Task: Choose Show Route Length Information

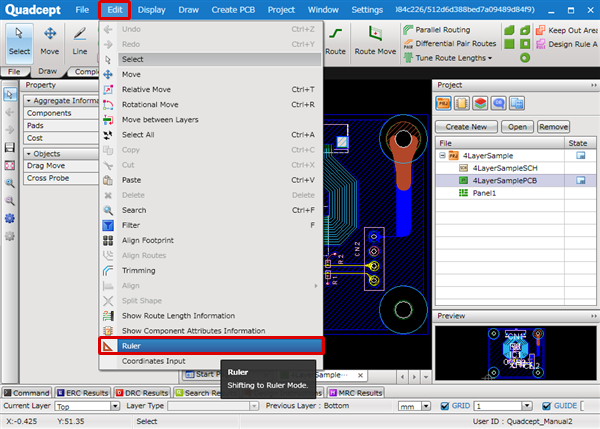Action: [211, 316]
